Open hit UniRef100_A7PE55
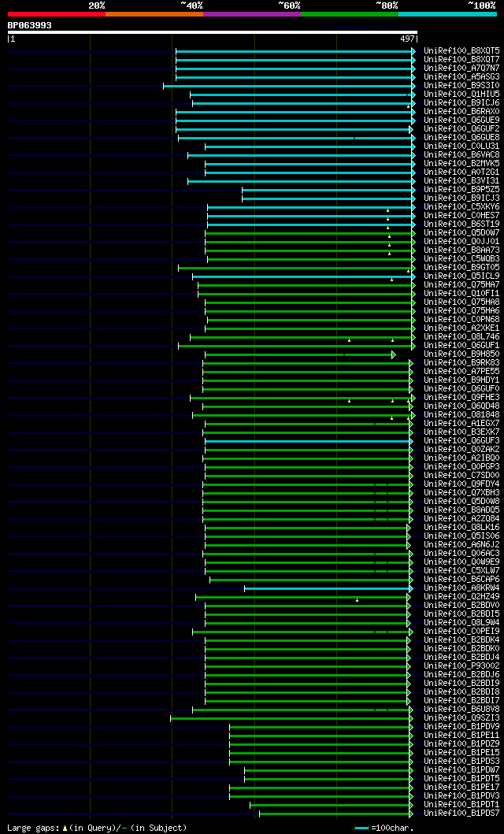Image resolution: width=504 pixels, height=834 pixels. click(462, 371)
